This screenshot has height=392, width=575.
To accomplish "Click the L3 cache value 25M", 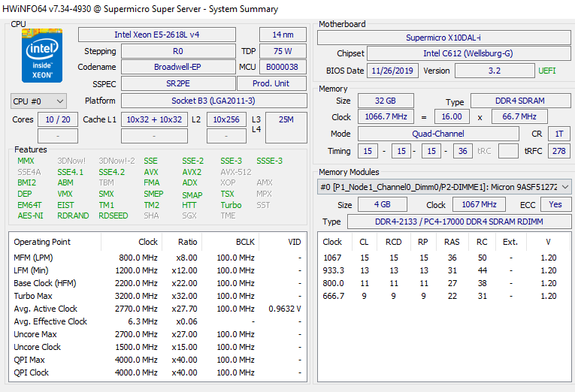I will 286,128.
